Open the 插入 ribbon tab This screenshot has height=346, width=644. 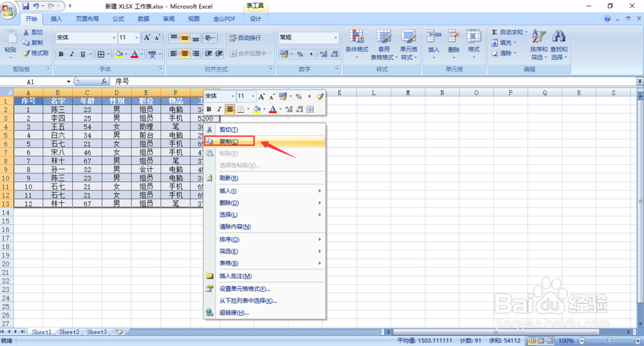point(56,19)
